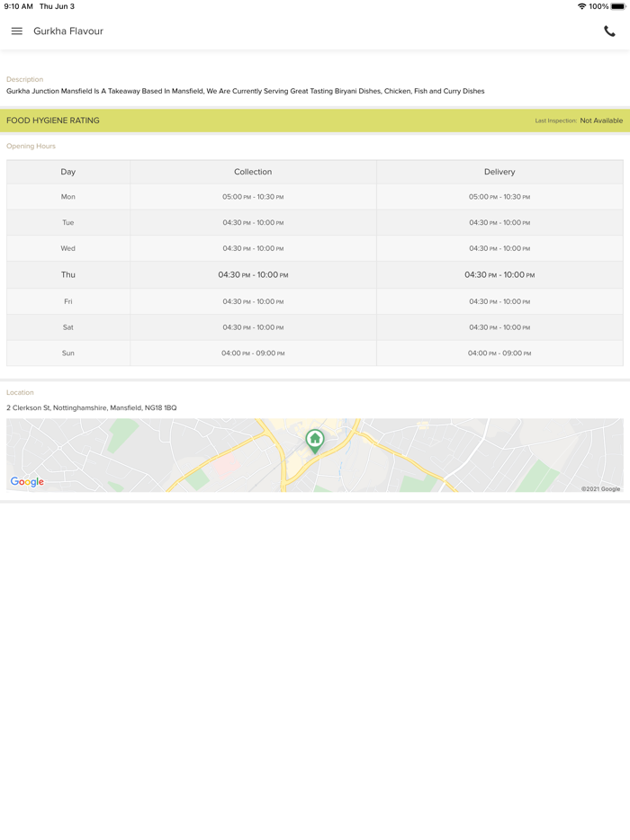The height and width of the screenshot is (840, 630).
Task: Click the 100% battery percentage
Action: click(598, 6)
